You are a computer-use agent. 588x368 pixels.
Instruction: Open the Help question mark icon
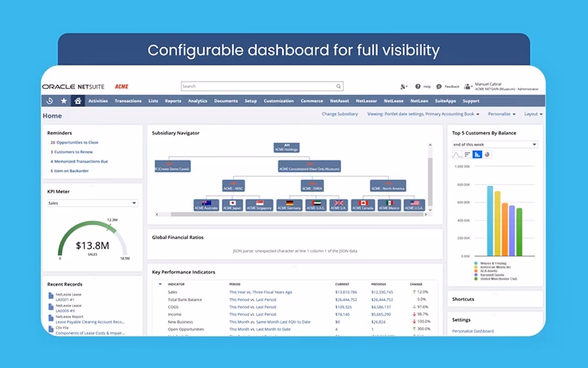tap(417, 86)
